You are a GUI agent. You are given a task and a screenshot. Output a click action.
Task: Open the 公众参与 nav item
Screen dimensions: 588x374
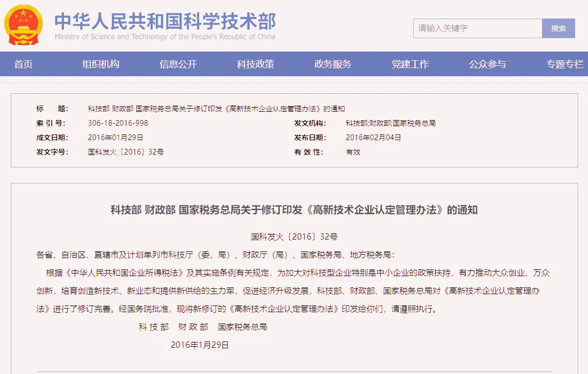(487, 64)
